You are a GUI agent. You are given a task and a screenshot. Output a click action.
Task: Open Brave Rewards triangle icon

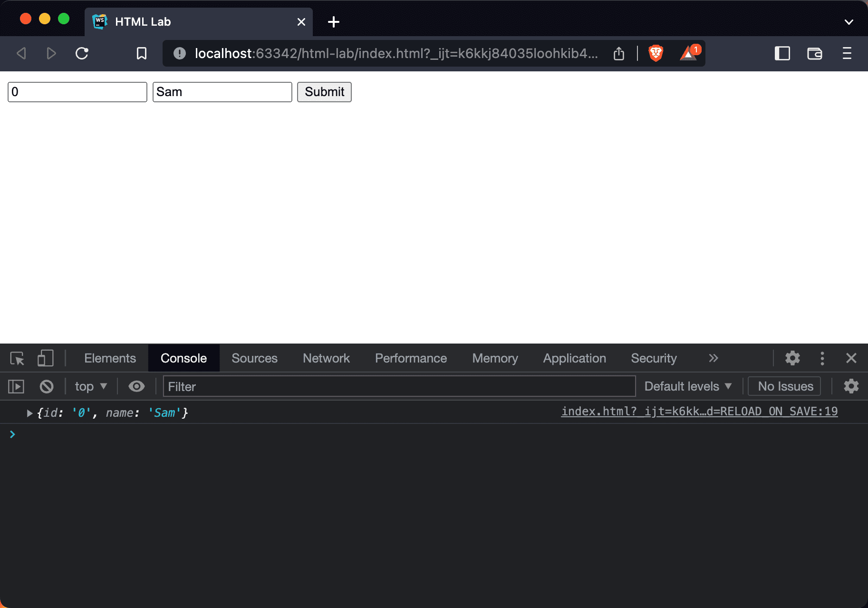click(689, 53)
